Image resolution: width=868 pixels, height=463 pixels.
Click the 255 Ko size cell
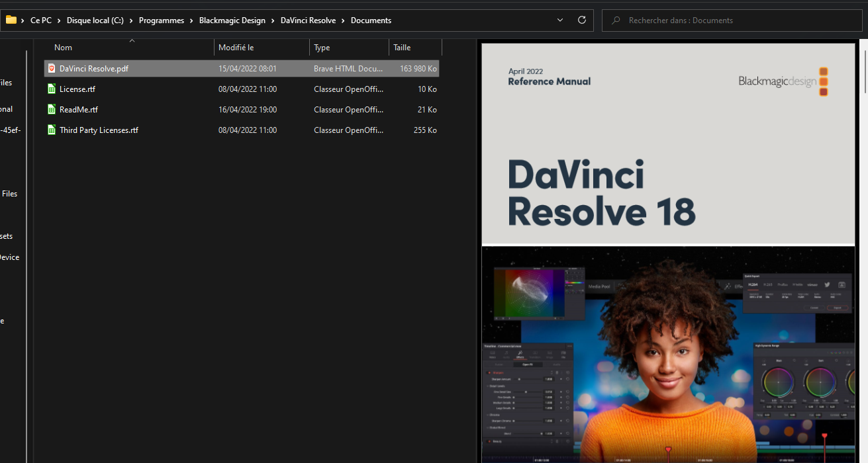coord(425,130)
